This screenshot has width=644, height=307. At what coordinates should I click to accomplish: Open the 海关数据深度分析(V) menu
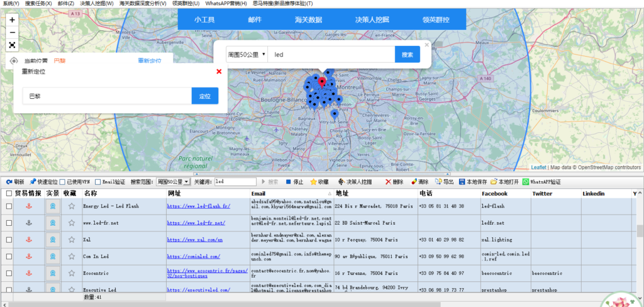[x=143, y=3]
